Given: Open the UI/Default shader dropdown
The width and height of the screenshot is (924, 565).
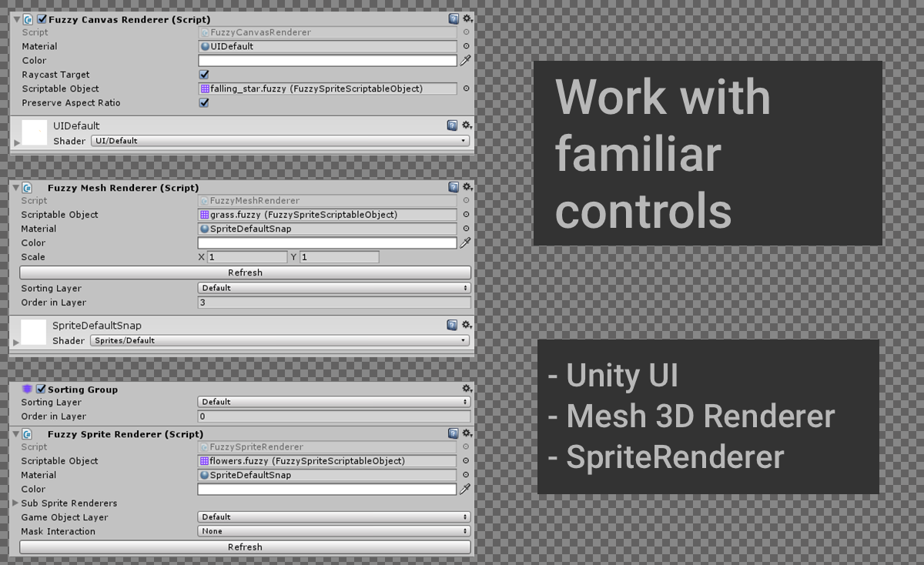Looking at the screenshot, I should (280, 141).
